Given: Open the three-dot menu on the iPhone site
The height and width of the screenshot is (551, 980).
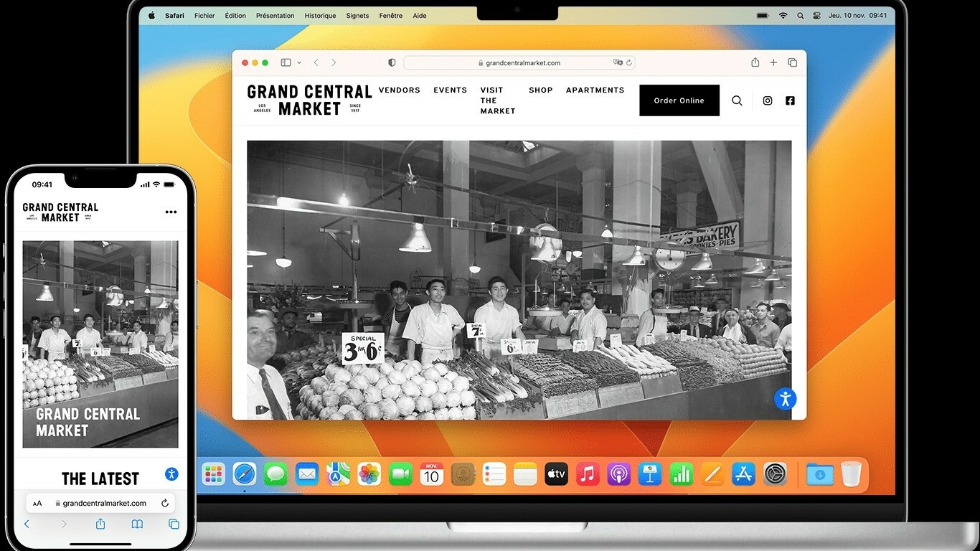Looking at the screenshot, I should click(171, 212).
